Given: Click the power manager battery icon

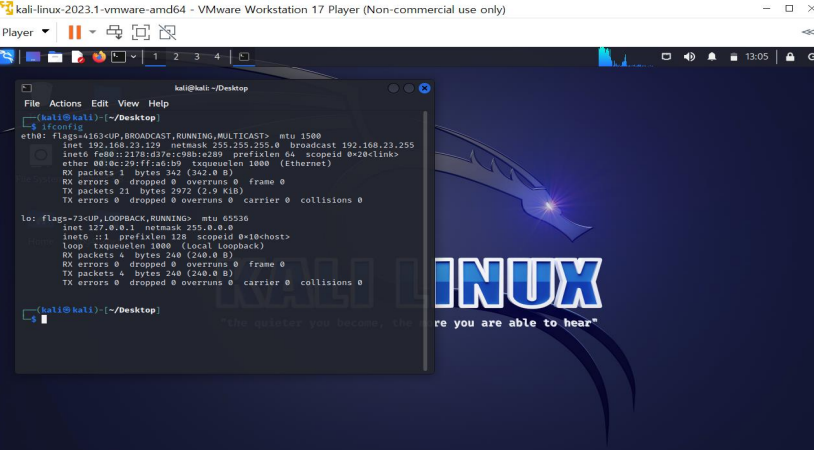Looking at the screenshot, I should (x=734, y=57).
